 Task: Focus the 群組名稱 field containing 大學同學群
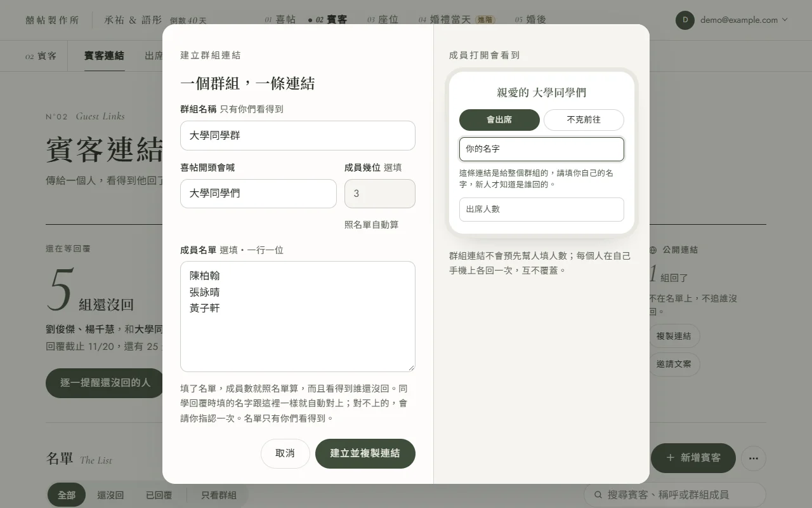tap(298, 136)
